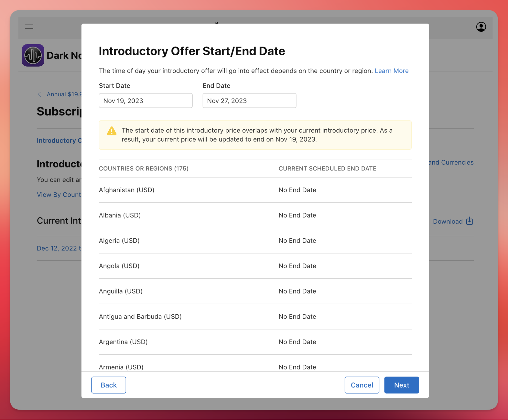Click the Back button
508x420 pixels.
coord(109,385)
